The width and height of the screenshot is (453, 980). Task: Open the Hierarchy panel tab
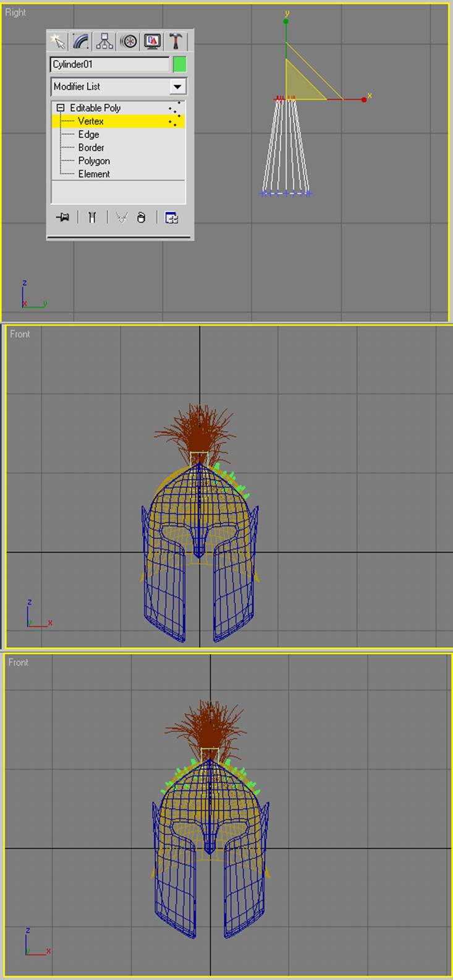104,41
